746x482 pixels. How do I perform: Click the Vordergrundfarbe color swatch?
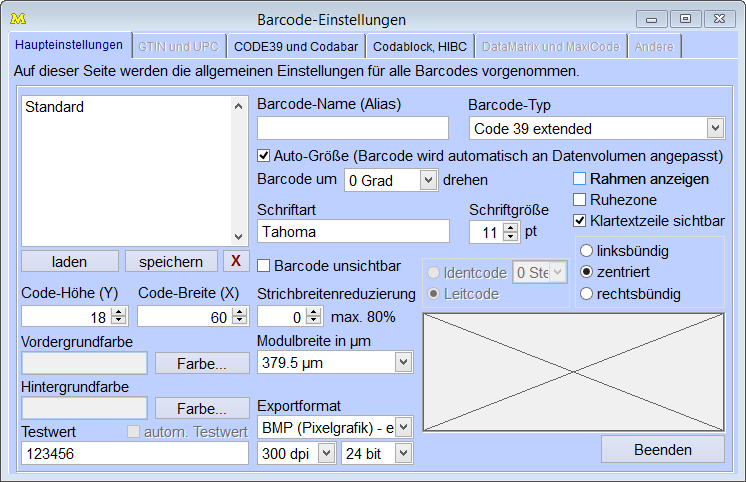[84, 363]
